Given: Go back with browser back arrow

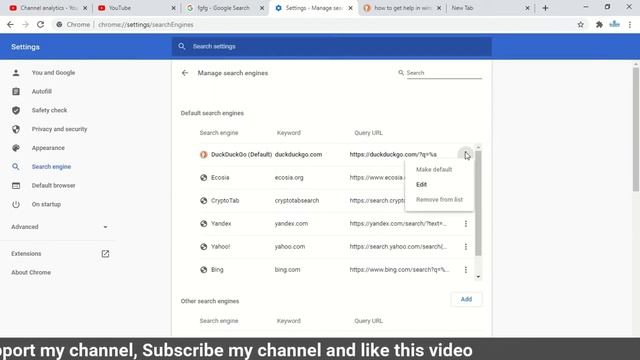Looking at the screenshot, I should (10, 24).
